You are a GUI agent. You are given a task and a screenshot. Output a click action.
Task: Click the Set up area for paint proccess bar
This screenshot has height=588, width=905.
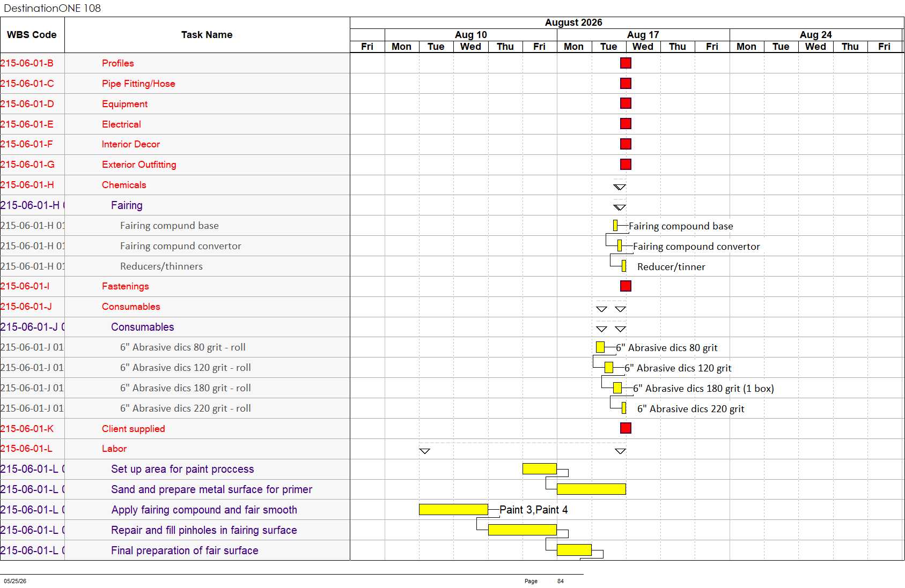coord(540,469)
